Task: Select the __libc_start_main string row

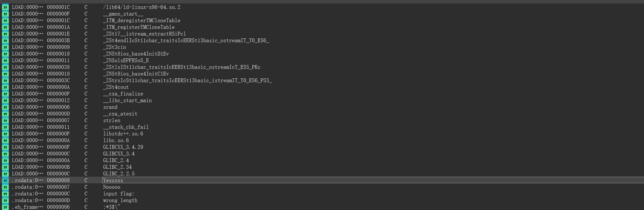Action: tap(127, 101)
